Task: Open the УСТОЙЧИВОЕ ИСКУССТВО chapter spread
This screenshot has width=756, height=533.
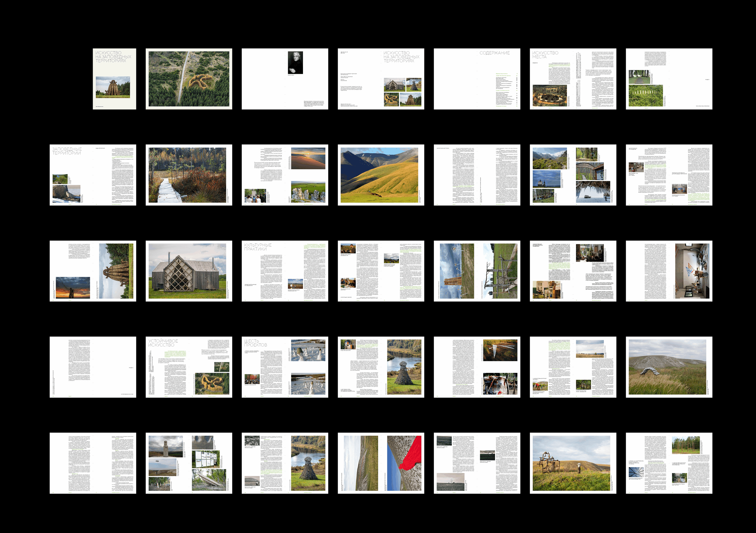Action: 189,367
